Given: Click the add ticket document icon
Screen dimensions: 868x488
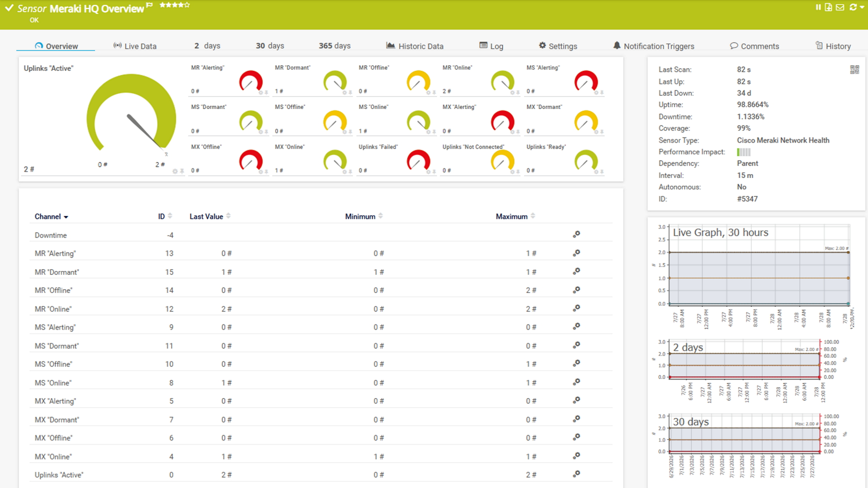Looking at the screenshot, I should [828, 7].
